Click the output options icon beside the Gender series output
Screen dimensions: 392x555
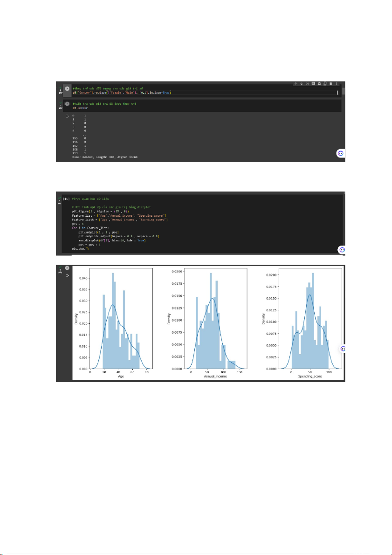point(67,116)
